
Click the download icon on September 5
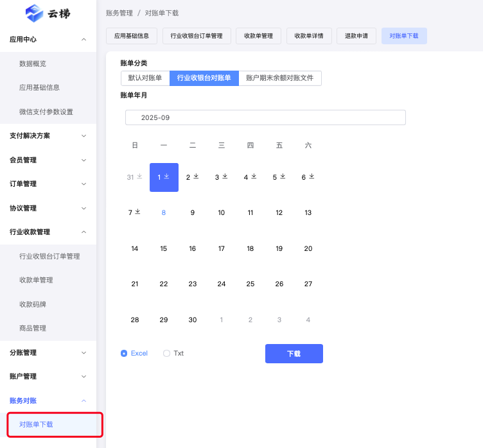tap(283, 177)
